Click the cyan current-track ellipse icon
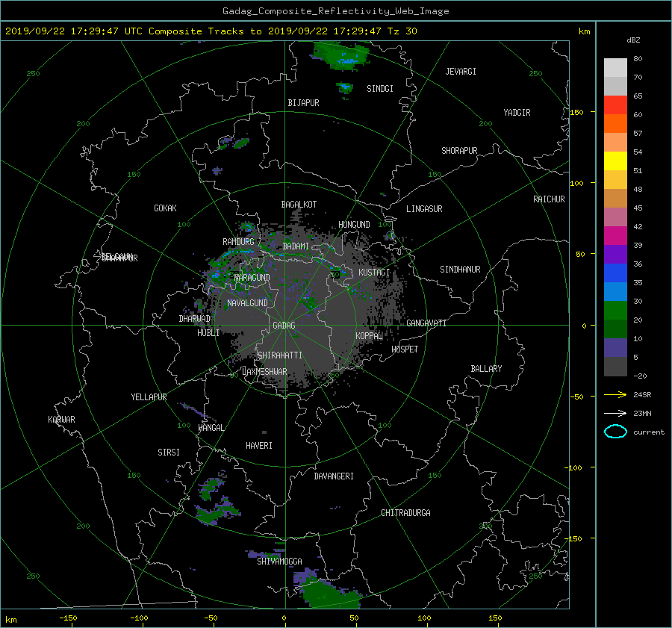672x628 pixels. [615, 432]
